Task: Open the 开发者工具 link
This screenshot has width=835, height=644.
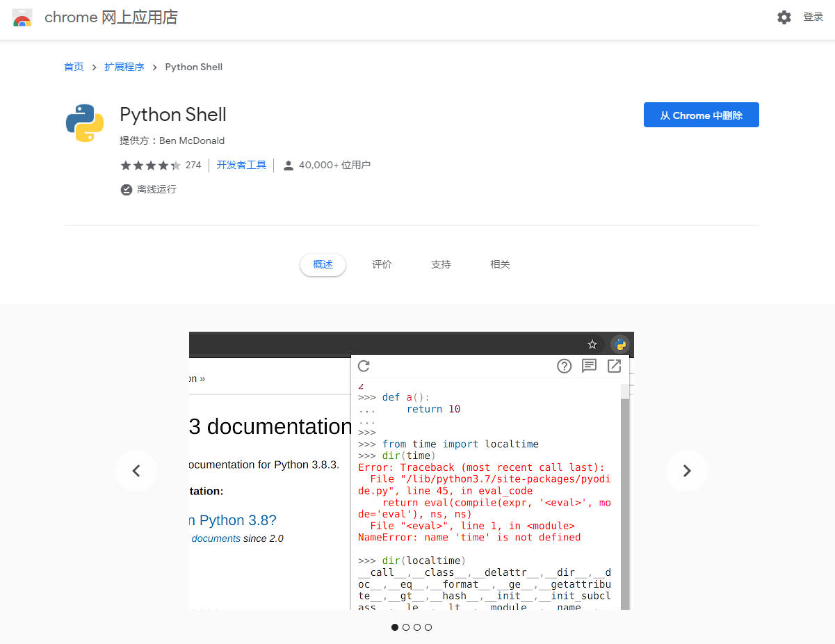Action: (x=241, y=165)
